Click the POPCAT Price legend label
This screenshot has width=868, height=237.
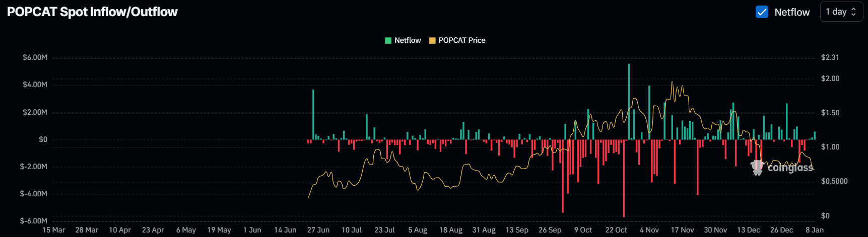click(x=462, y=40)
